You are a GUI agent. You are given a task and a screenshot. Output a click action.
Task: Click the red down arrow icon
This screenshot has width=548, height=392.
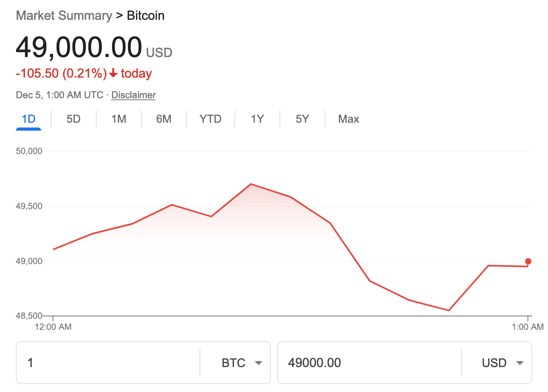pos(113,74)
